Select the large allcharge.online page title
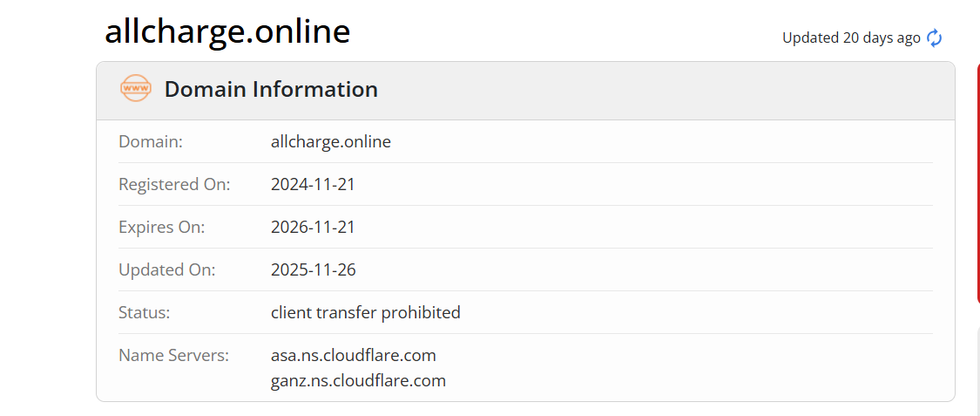 click(227, 31)
